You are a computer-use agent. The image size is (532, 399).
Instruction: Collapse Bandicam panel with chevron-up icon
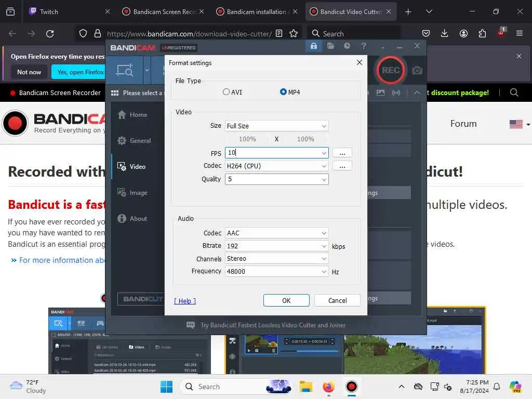tap(417, 92)
